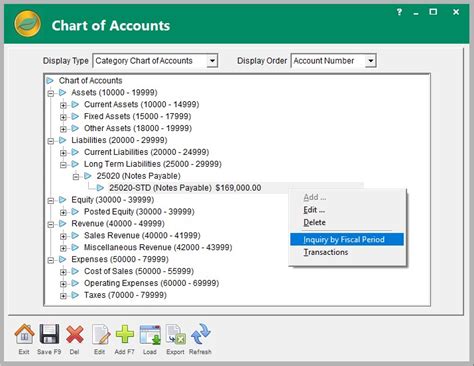Collapse the Assets (10000 - 19999) node
The width and height of the screenshot is (474, 366).
click(x=50, y=93)
